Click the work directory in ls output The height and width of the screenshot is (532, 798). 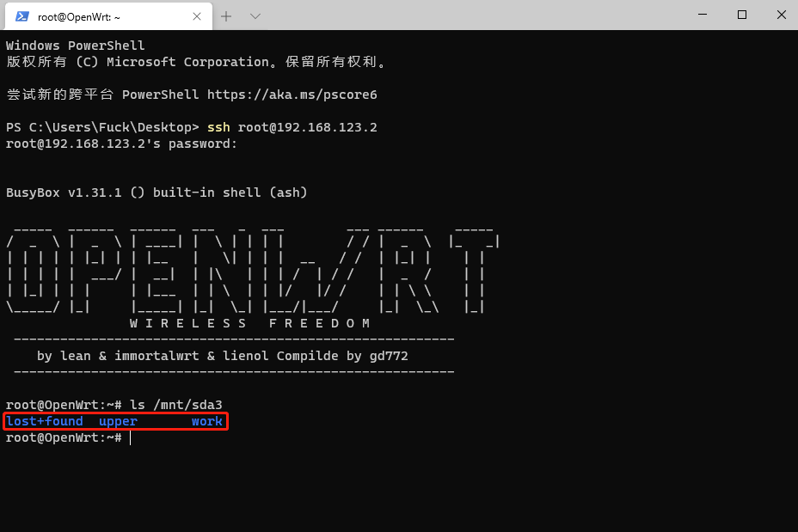click(206, 421)
